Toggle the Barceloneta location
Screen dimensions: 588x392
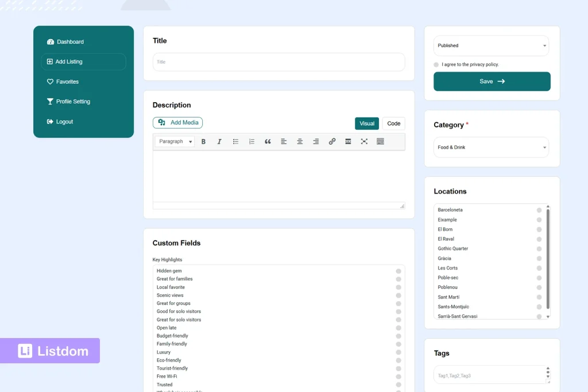pyautogui.click(x=539, y=210)
